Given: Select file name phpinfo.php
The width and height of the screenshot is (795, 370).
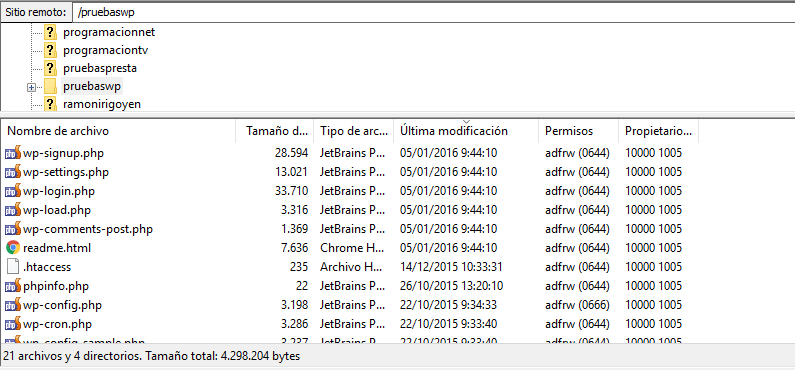Looking at the screenshot, I should [x=56, y=286].
